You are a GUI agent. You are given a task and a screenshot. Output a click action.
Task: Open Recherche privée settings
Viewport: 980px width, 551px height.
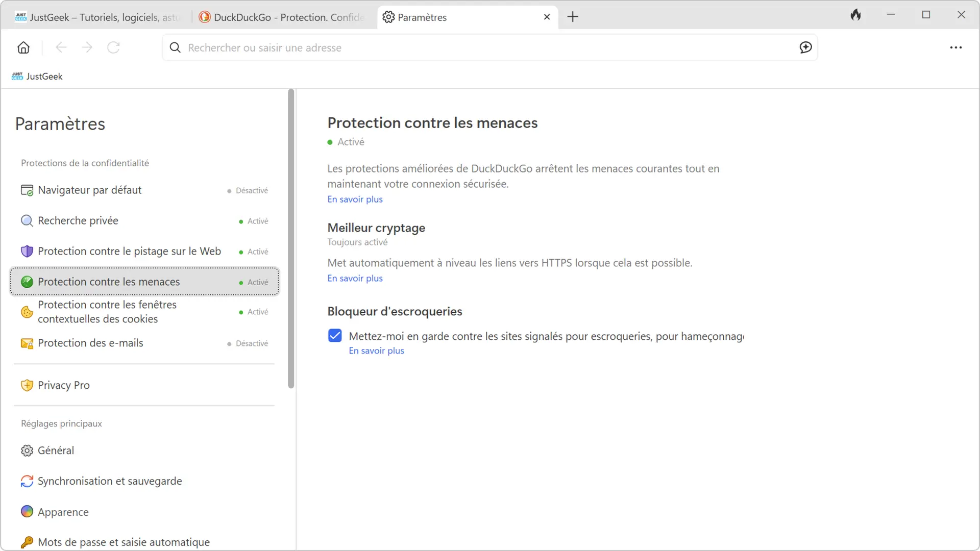(144, 221)
